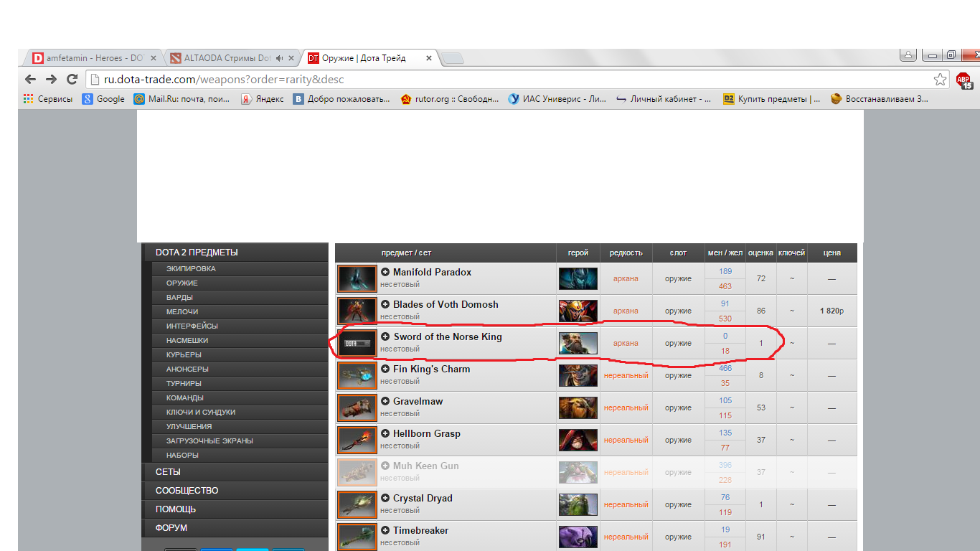The height and width of the screenshot is (551, 980).
Task: Expand plus icon beside Blades of Voth Domosh
Action: tap(385, 304)
